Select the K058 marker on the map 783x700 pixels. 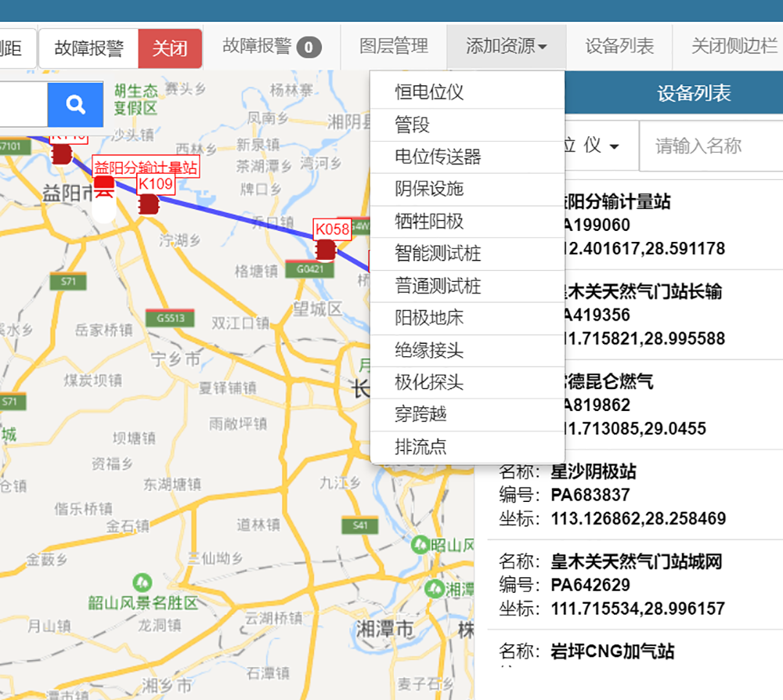click(326, 249)
